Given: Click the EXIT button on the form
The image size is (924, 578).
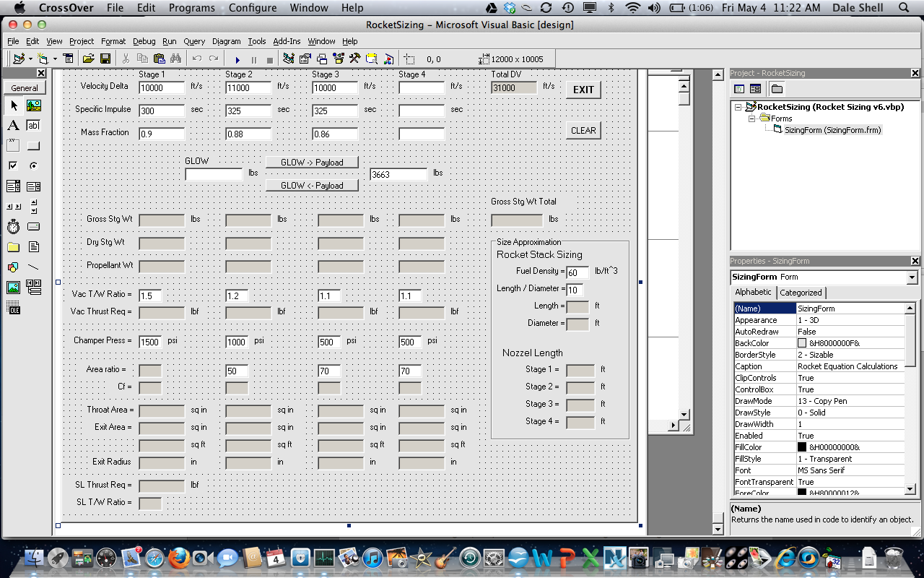Looking at the screenshot, I should [x=583, y=90].
